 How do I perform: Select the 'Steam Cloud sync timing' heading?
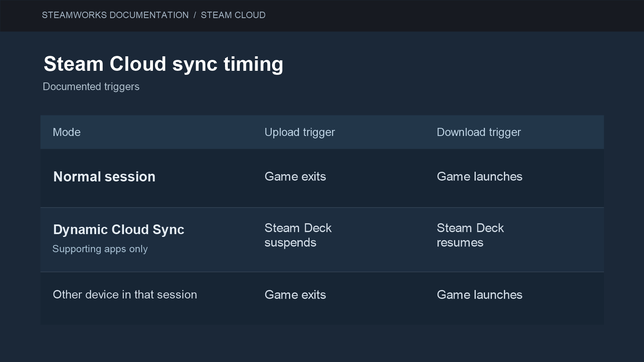click(163, 64)
